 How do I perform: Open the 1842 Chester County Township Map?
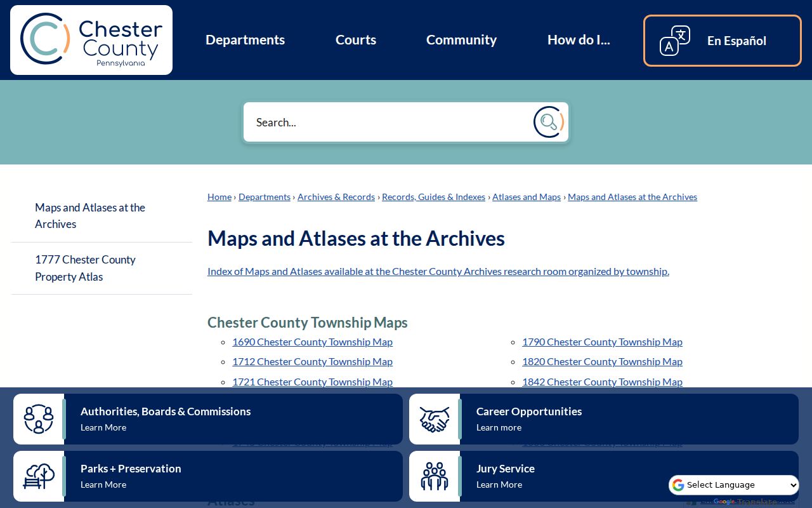[602, 382]
